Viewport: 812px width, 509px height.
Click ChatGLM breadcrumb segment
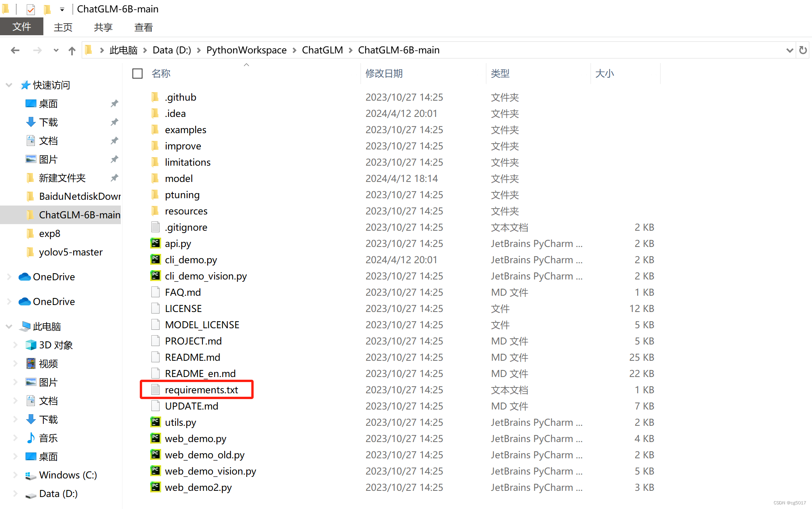[x=323, y=50]
